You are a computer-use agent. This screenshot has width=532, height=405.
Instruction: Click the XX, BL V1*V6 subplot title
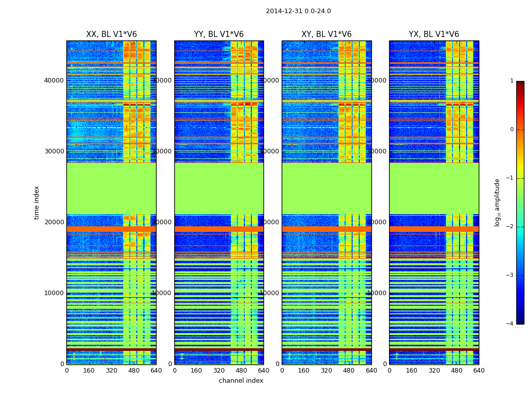[111, 34]
